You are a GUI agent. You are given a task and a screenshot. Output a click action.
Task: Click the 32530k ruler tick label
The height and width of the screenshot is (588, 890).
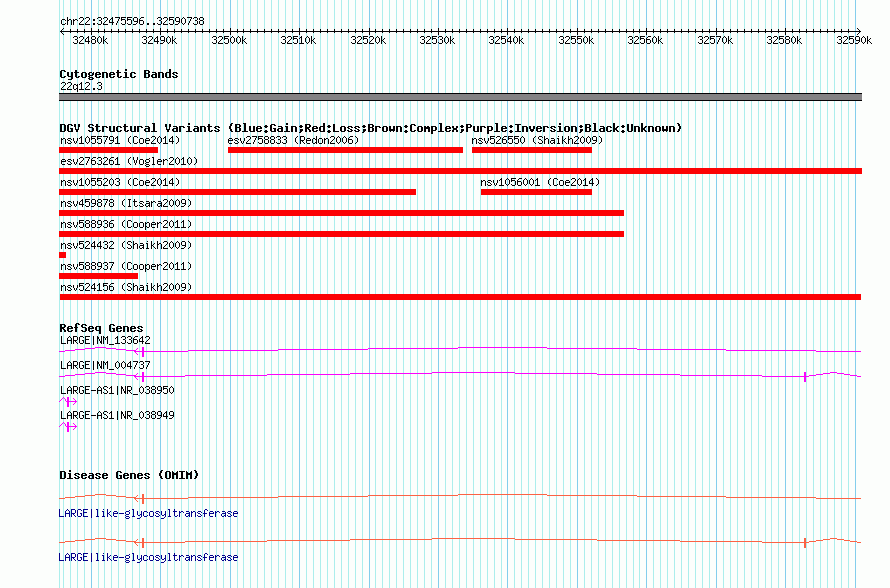[438, 40]
